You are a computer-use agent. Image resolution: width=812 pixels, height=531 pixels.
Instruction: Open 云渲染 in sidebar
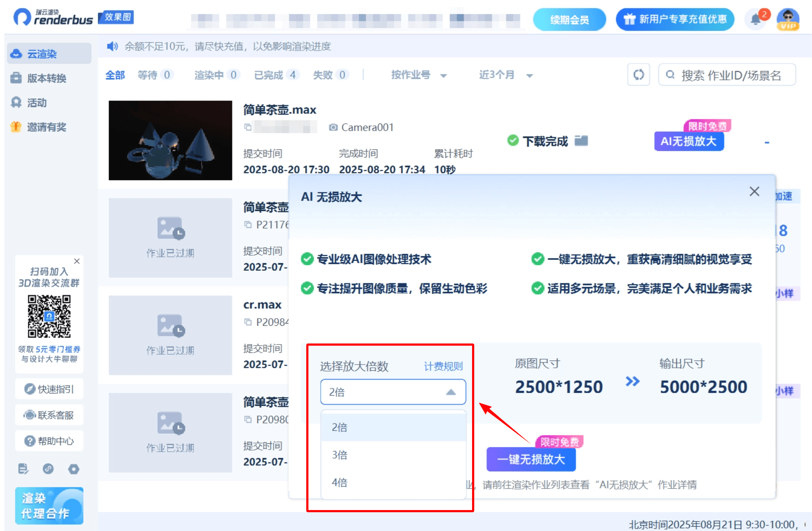click(x=49, y=54)
